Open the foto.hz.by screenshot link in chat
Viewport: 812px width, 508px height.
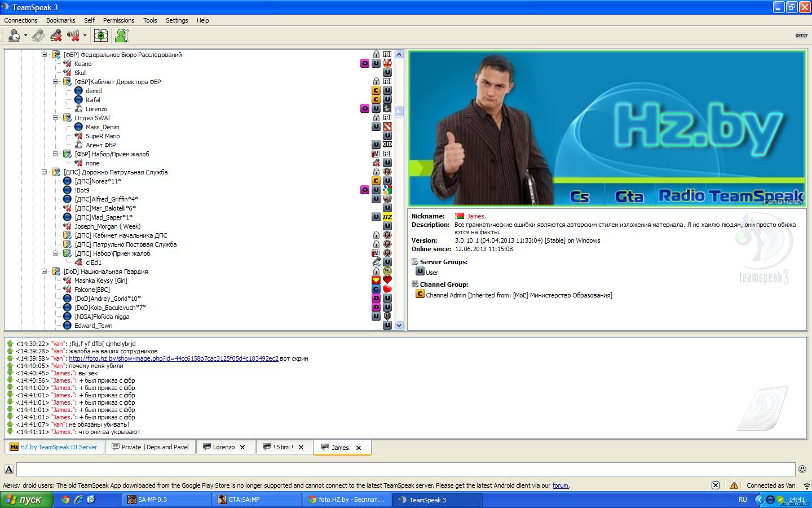coord(174,358)
